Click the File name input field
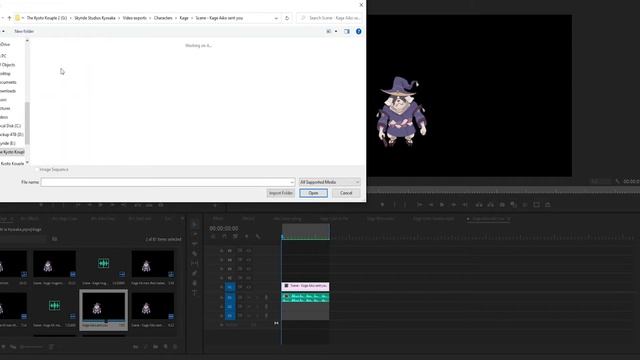The image size is (640, 360). click(168, 182)
